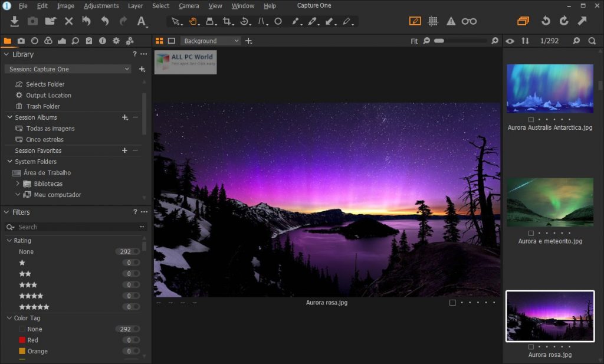Select the Pan hand tool
The image size is (604, 364).
[x=192, y=21]
